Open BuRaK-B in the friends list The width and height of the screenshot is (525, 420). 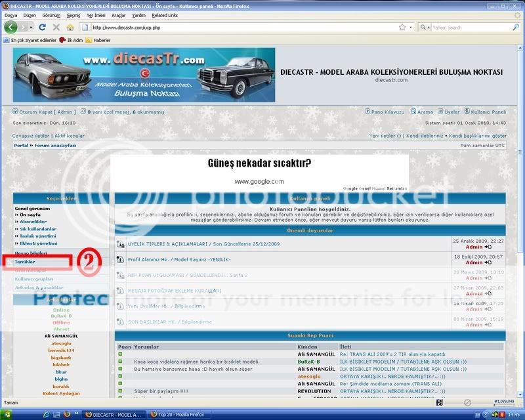tap(61, 316)
